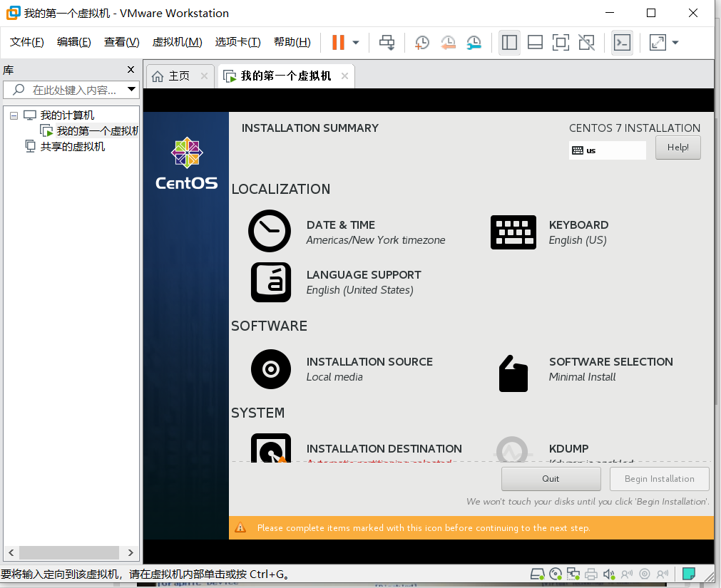The width and height of the screenshot is (721, 588).
Task: Open the 虚拟机(M) menu
Action: pos(177,42)
